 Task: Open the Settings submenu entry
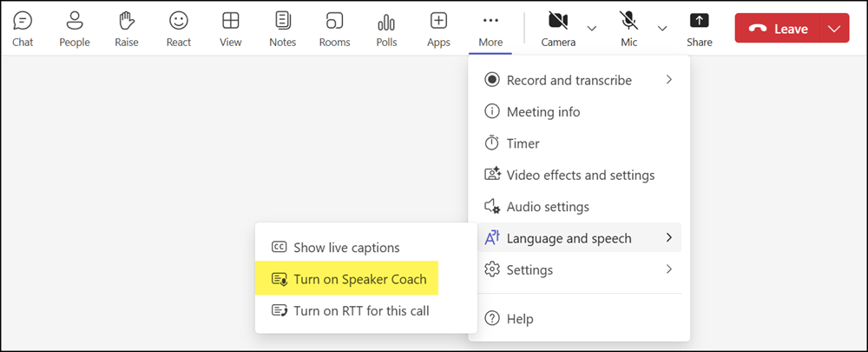point(579,270)
